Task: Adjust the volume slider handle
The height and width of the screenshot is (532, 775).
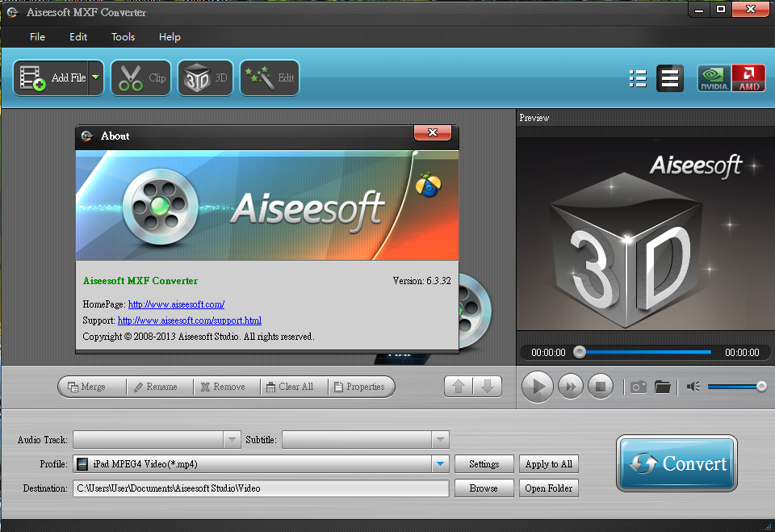Action: pyautogui.click(x=761, y=387)
